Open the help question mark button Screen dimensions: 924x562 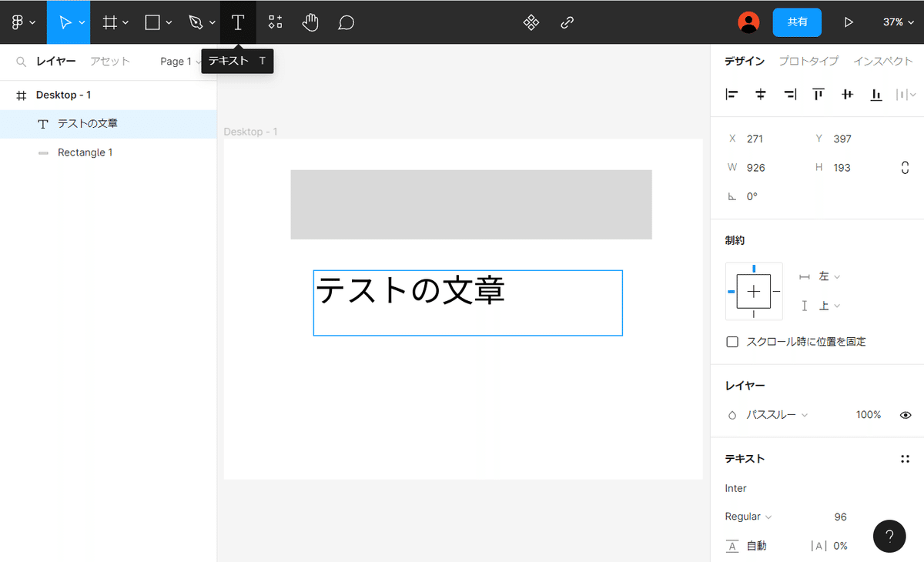coord(889,536)
